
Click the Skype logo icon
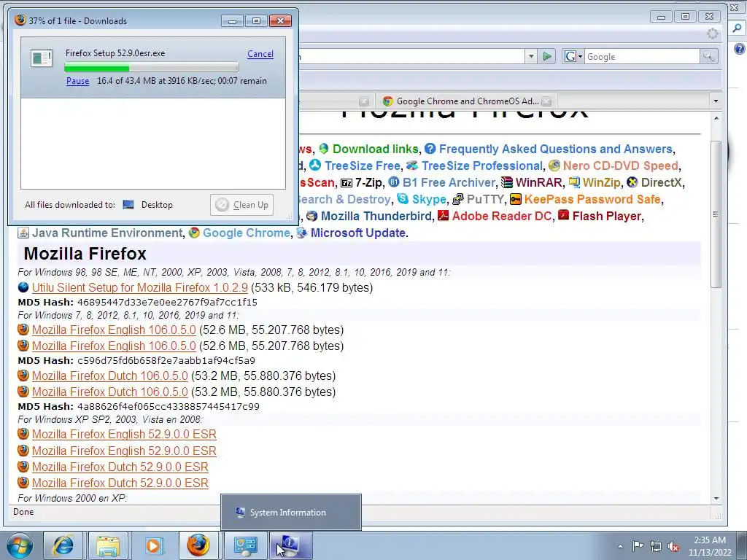(x=403, y=198)
